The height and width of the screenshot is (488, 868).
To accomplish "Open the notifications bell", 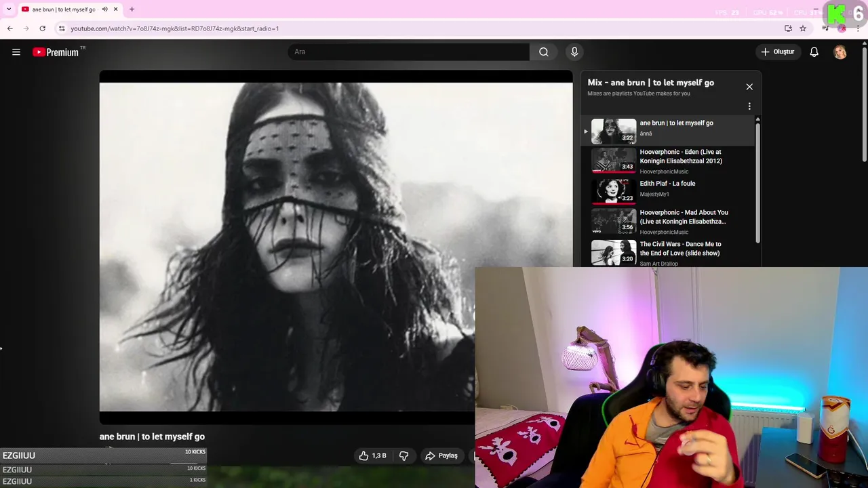I will pyautogui.click(x=814, y=52).
